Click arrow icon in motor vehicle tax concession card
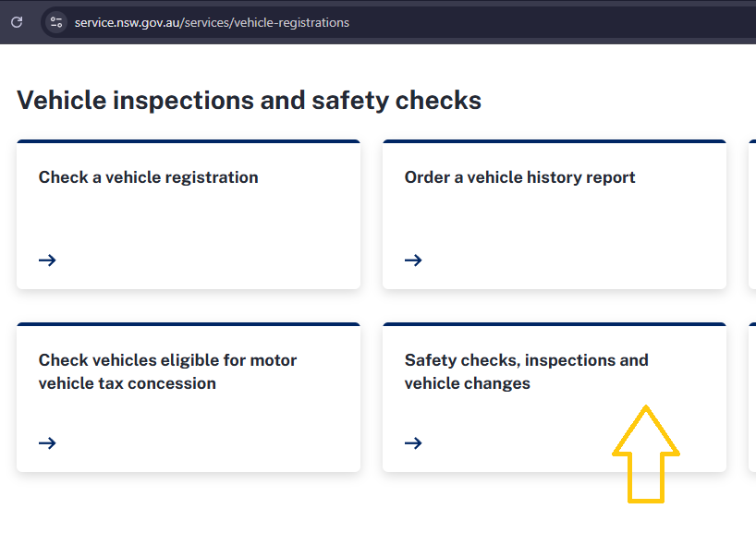The height and width of the screenshot is (533, 756). tap(48, 443)
